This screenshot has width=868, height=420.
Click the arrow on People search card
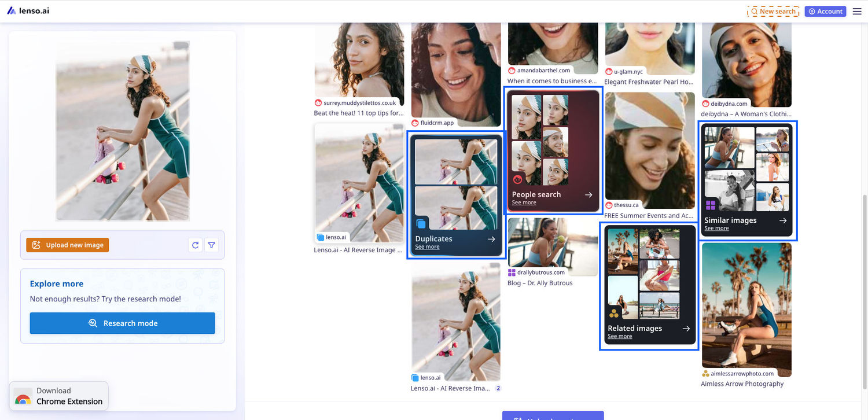(x=589, y=195)
